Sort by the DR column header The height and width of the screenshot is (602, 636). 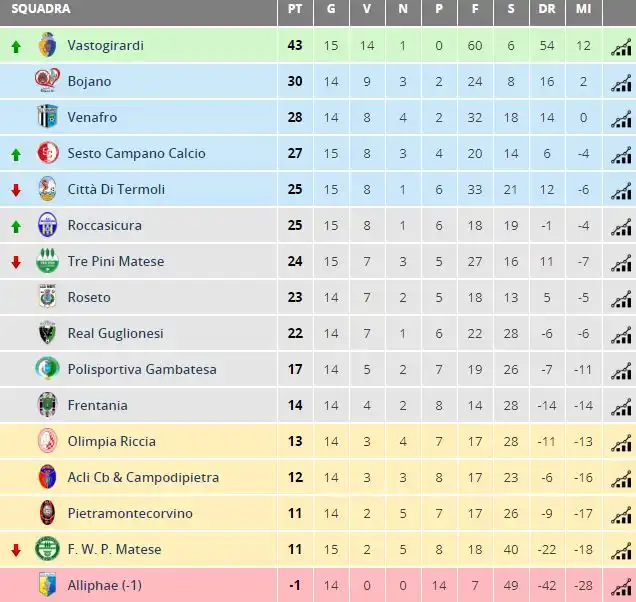[x=547, y=9]
